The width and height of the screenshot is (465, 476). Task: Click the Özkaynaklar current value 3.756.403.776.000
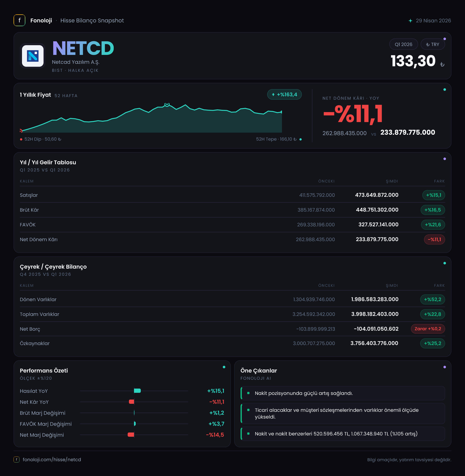[374, 343]
